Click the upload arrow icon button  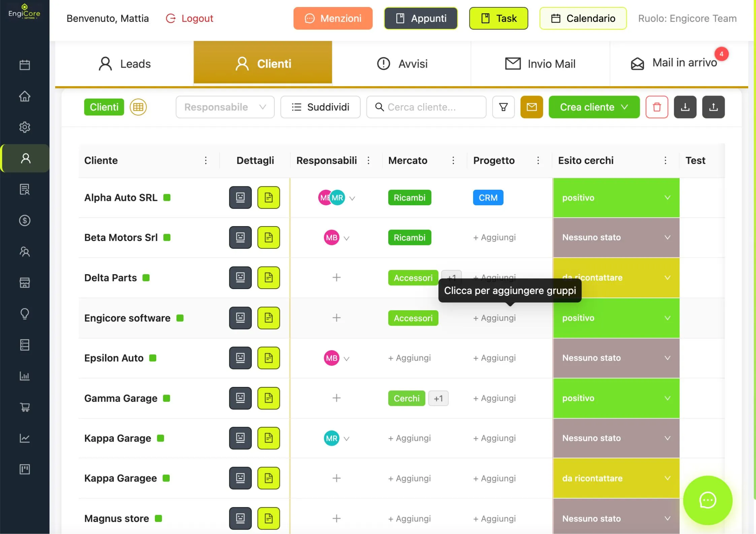tap(713, 107)
